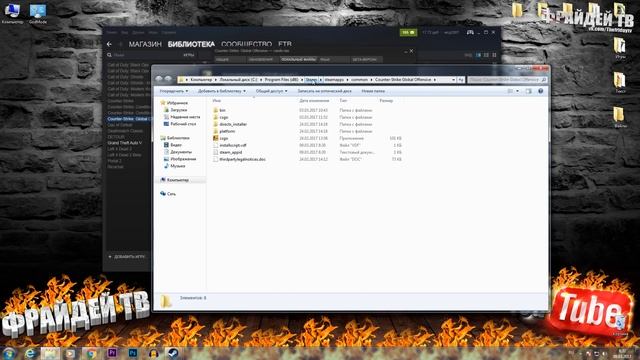Sort files by Имя column
640x360 pixels.
[217, 100]
